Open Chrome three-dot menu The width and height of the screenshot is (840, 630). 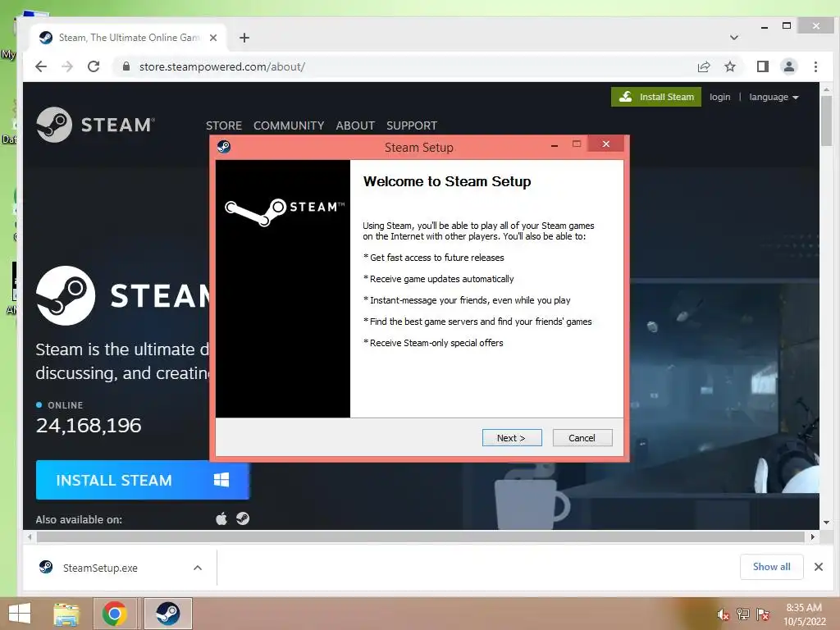815,66
